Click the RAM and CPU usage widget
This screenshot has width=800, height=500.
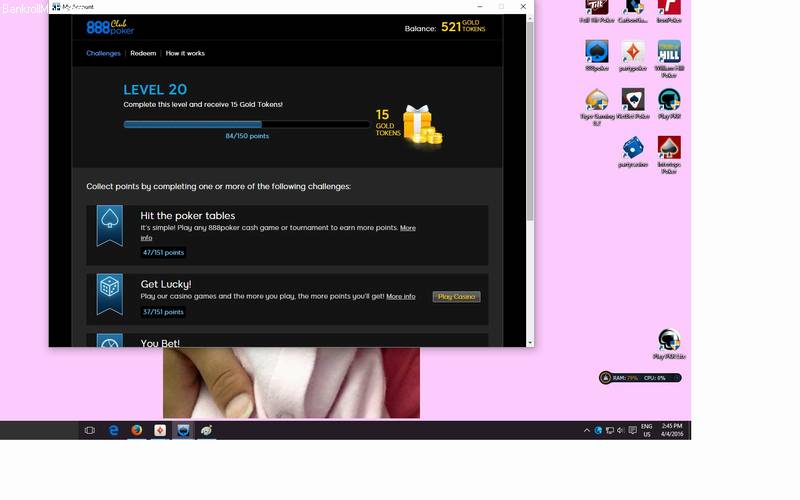click(x=640, y=378)
